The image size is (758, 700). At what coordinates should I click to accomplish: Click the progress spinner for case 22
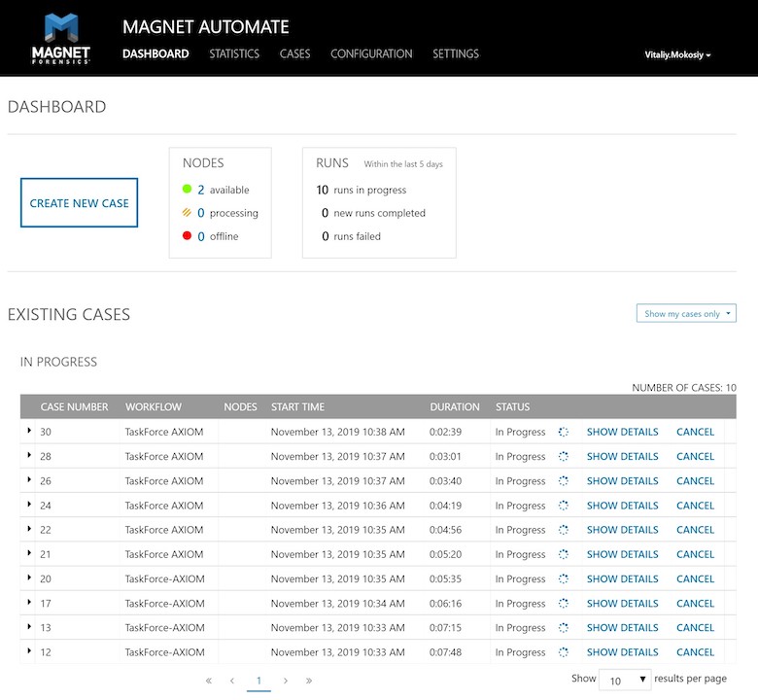[x=564, y=530]
